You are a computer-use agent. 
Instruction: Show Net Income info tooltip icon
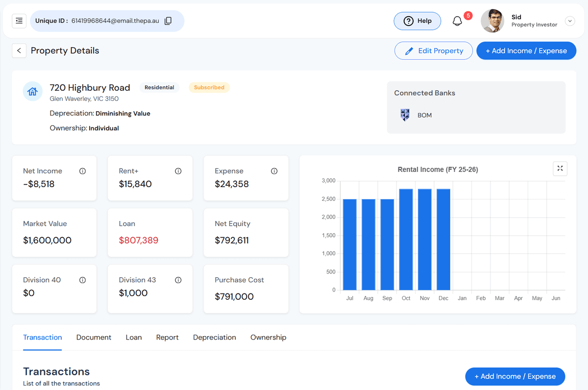[82, 171]
